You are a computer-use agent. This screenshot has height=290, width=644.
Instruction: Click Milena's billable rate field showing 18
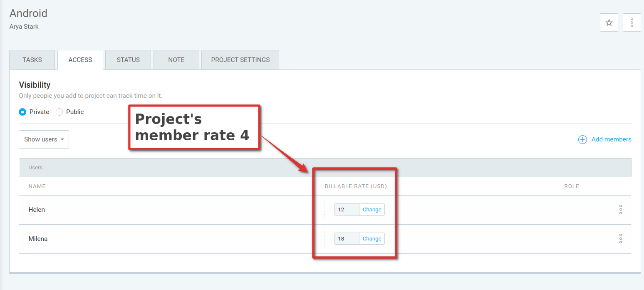(x=347, y=239)
